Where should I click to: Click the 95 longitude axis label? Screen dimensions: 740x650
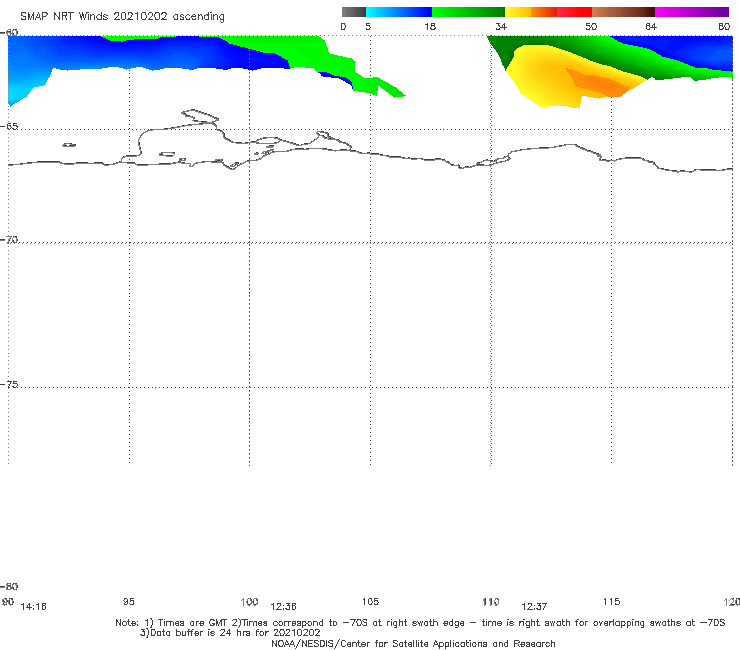(129, 601)
